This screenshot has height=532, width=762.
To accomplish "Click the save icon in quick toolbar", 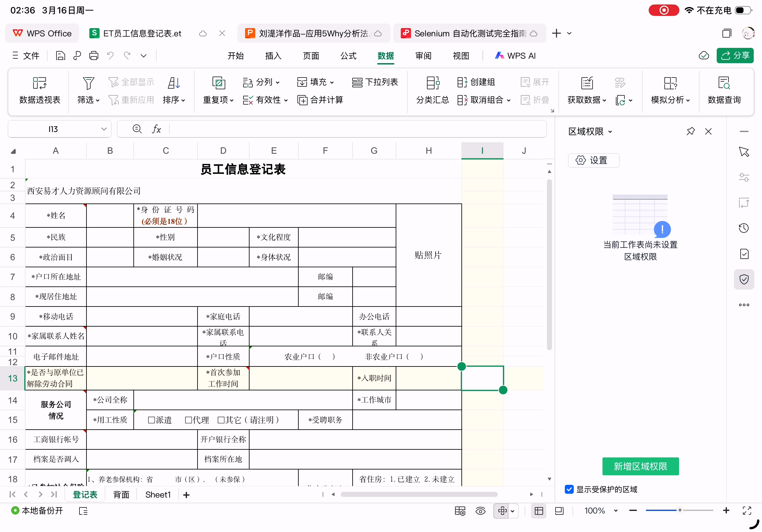I will (60, 56).
